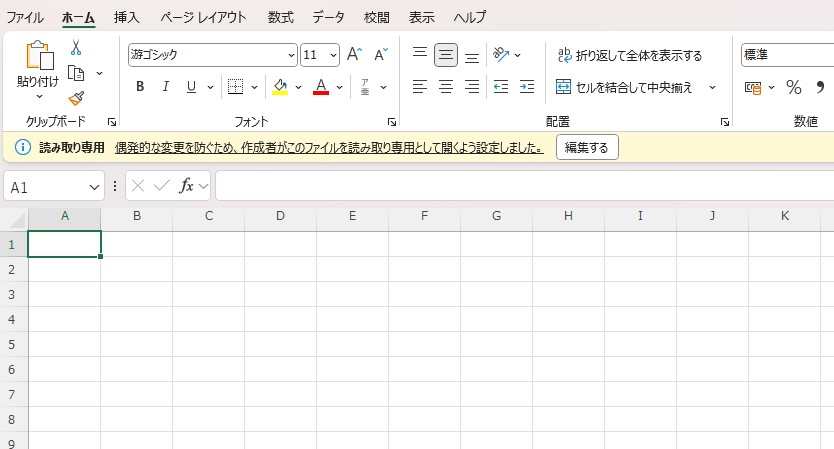Switch to the ページ レイアウト tab
Screen dimensions: 834x449
click(x=204, y=18)
